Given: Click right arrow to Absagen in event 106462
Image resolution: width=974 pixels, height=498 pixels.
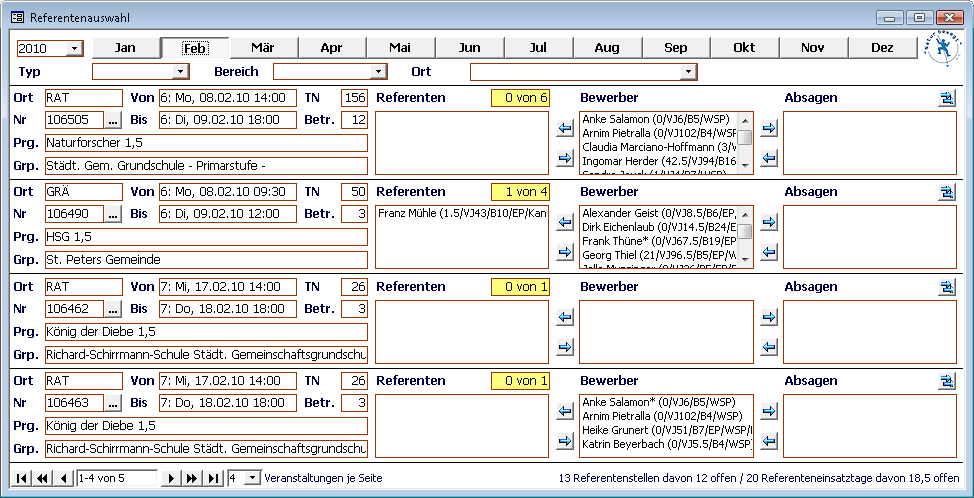Looking at the screenshot, I should [769, 317].
